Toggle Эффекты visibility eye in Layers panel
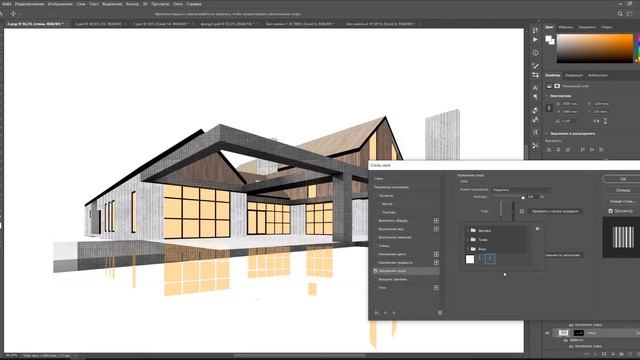 566,340
